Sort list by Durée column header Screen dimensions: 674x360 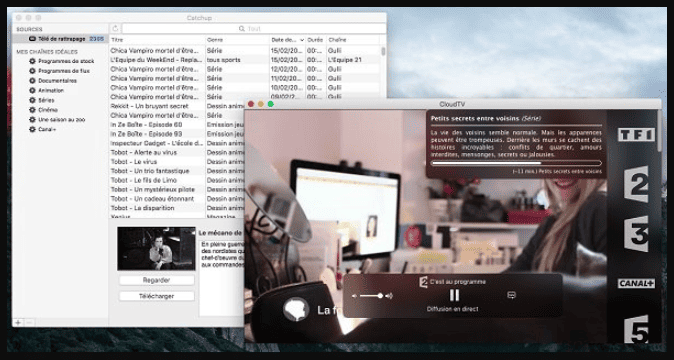pyautogui.click(x=316, y=40)
